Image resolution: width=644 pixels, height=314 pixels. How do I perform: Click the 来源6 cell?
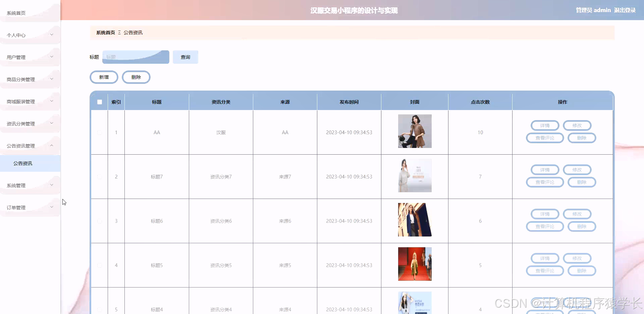[285, 221]
